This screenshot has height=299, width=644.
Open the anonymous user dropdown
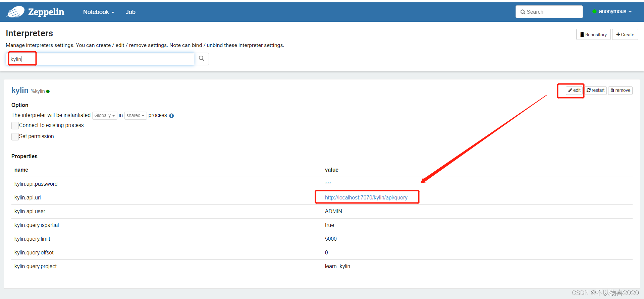pos(615,11)
